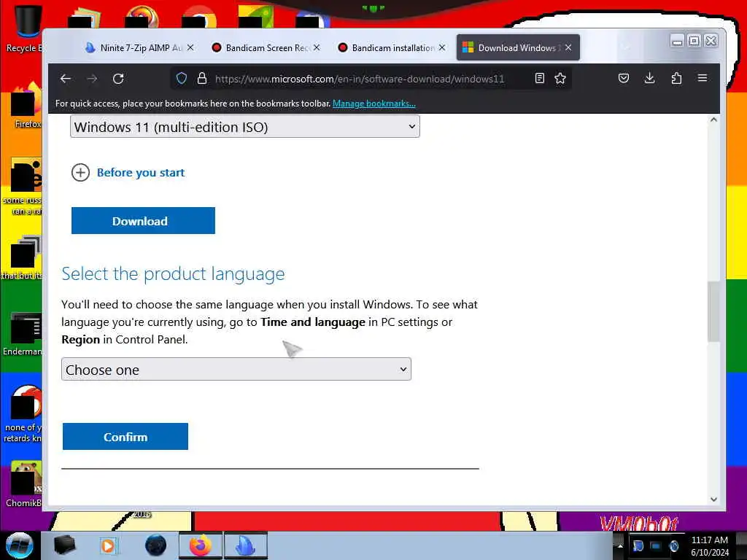
Task: Click the Select the product language heading
Action: point(173,274)
